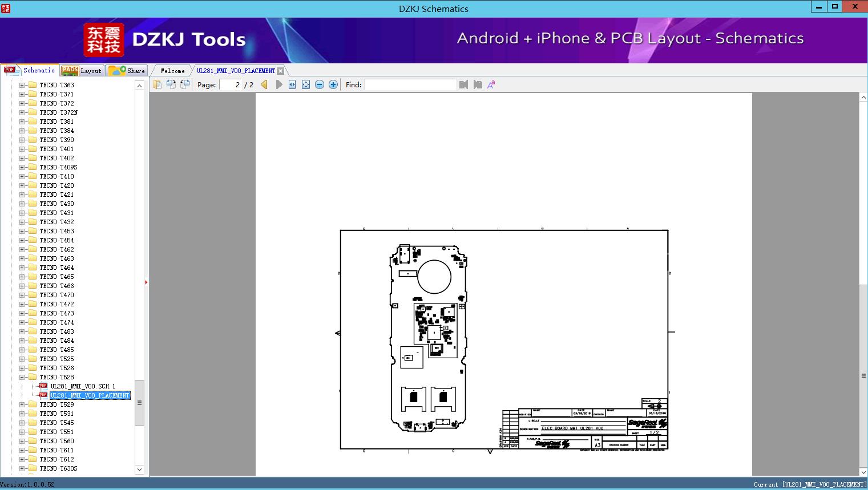
Task: Expand the TECNO T529 folder
Action: [x=22, y=404]
